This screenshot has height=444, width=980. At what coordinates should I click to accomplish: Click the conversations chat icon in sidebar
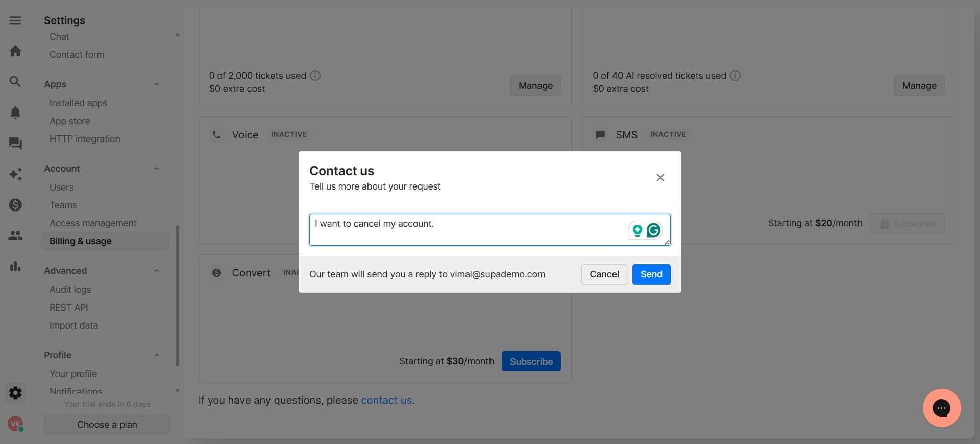pos(15,144)
